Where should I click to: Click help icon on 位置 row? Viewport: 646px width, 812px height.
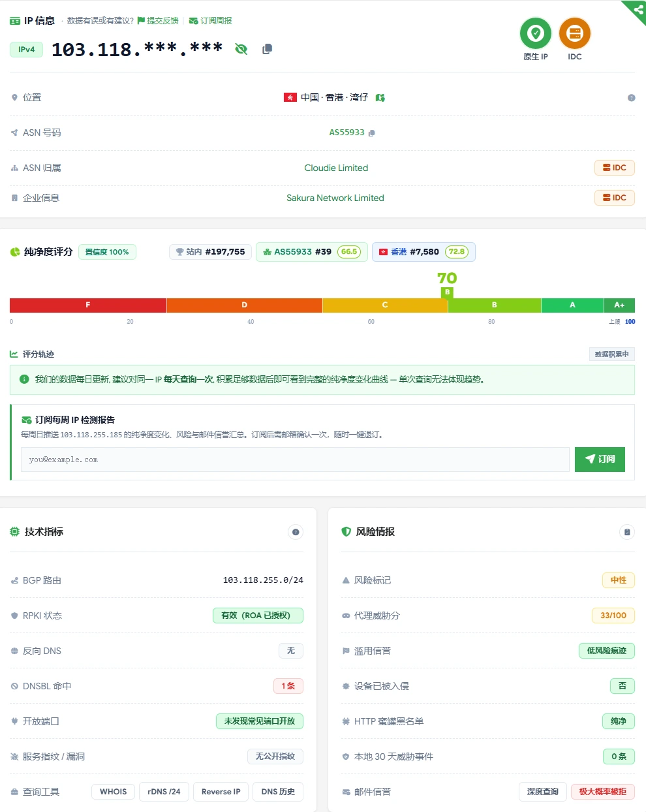coord(631,98)
